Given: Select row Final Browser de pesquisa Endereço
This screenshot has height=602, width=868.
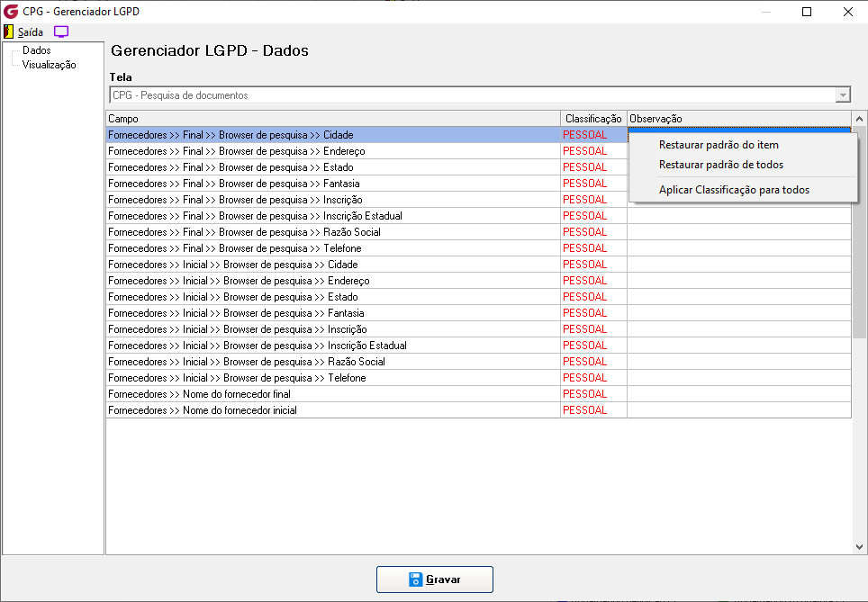Looking at the screenshot, I should tap(333, 151).
